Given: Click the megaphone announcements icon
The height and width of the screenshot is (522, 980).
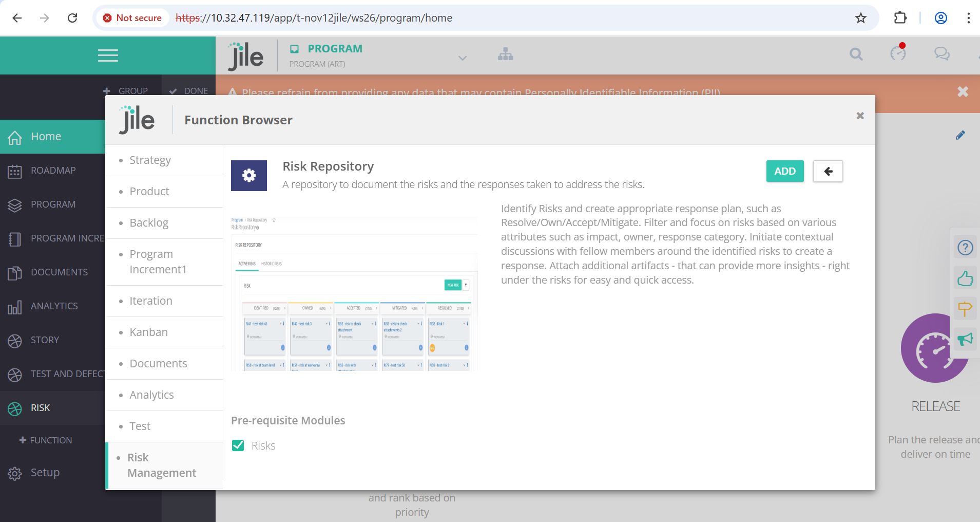Looking at the screenshot, I should [x=965, y=339].
